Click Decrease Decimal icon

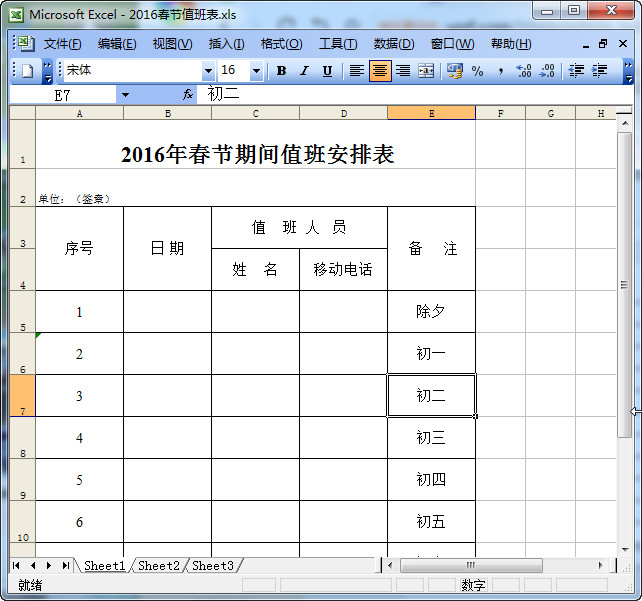[547, 71]
